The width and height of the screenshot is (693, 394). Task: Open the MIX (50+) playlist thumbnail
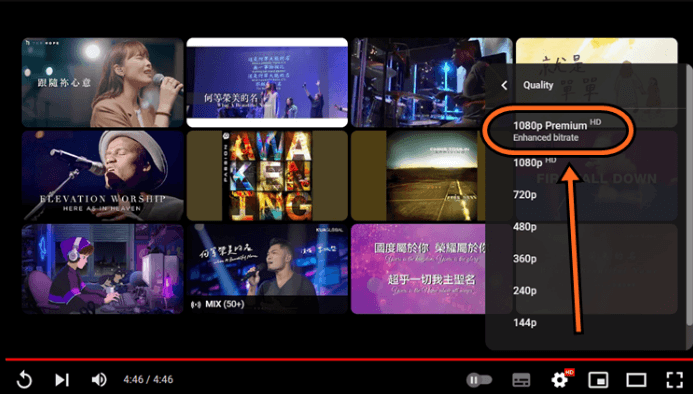267,269
